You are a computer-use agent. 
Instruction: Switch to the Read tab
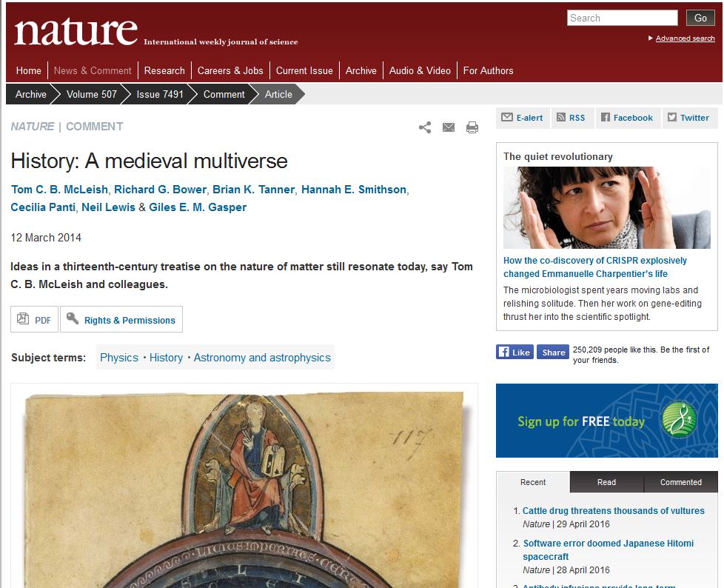(606, 482)
